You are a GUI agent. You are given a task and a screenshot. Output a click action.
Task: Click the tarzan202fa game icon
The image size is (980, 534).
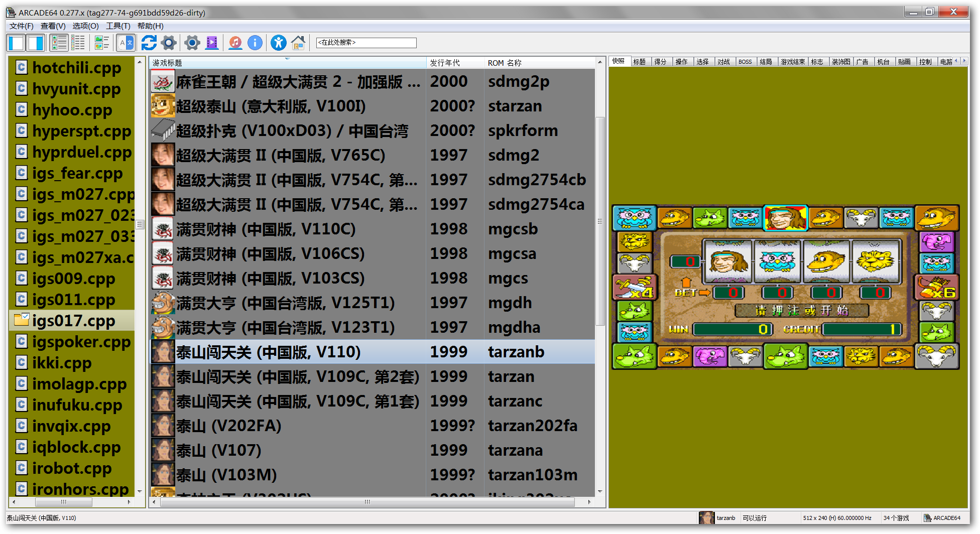coord(163,426)
